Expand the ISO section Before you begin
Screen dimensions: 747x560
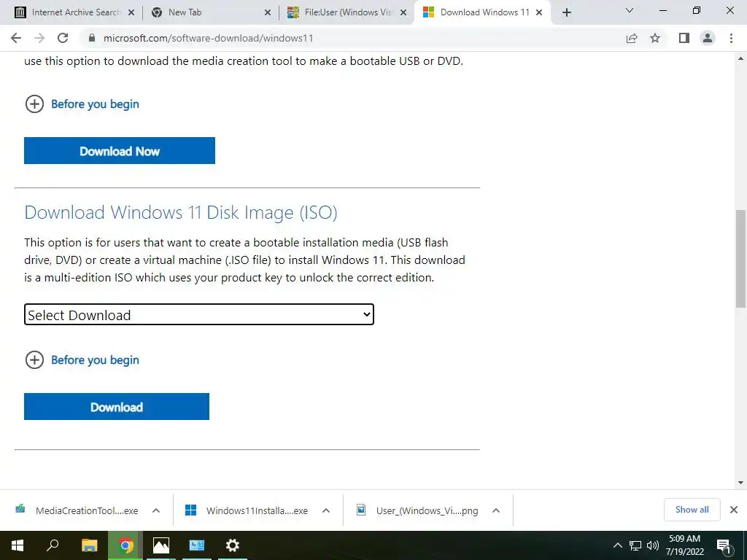pyautogui.click(x=82, y=360)
